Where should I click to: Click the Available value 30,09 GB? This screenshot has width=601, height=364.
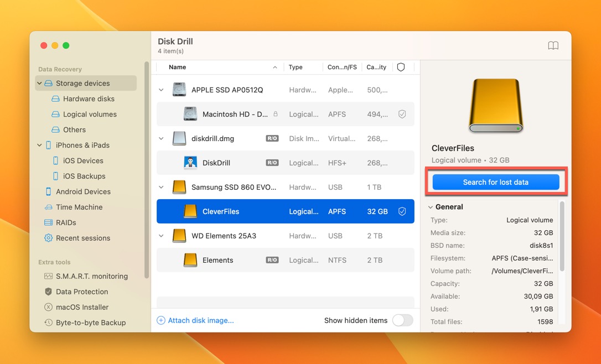tap(538, 296)
